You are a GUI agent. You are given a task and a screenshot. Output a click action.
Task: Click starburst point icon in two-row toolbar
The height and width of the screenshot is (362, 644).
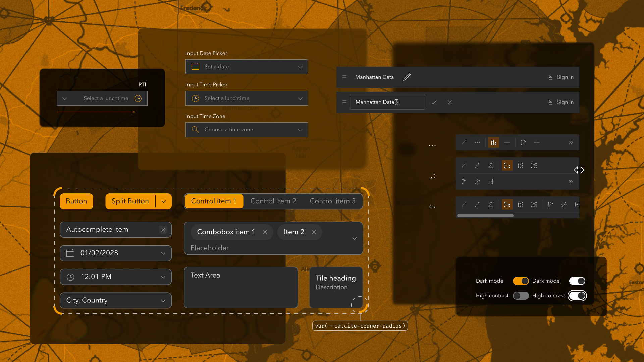click(x=477, y=182)
